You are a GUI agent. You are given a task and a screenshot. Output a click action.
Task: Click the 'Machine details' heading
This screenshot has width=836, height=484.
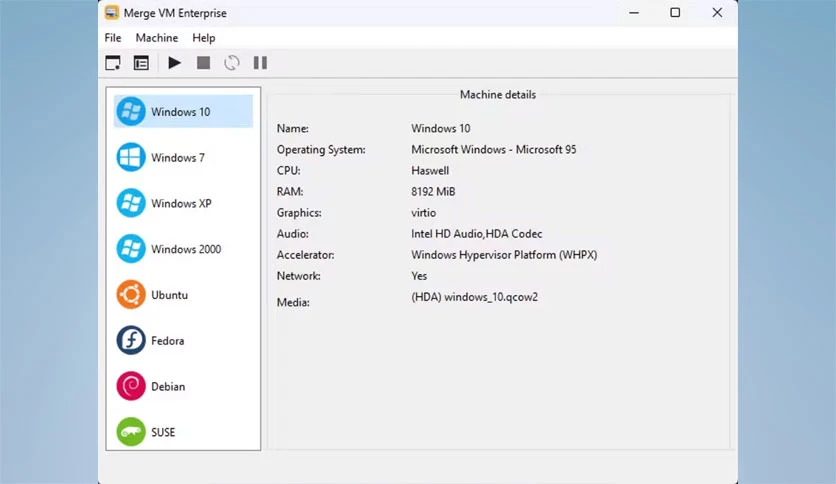point(498,95)
